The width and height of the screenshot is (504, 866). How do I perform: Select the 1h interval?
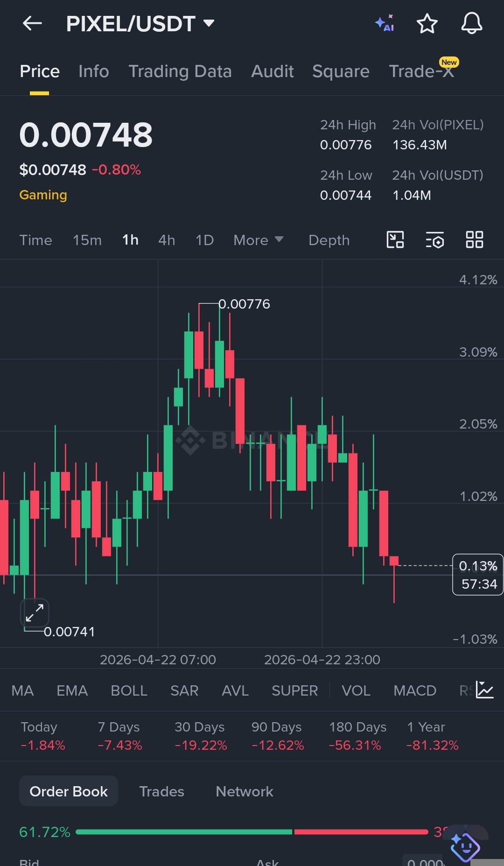pos(130,240)
